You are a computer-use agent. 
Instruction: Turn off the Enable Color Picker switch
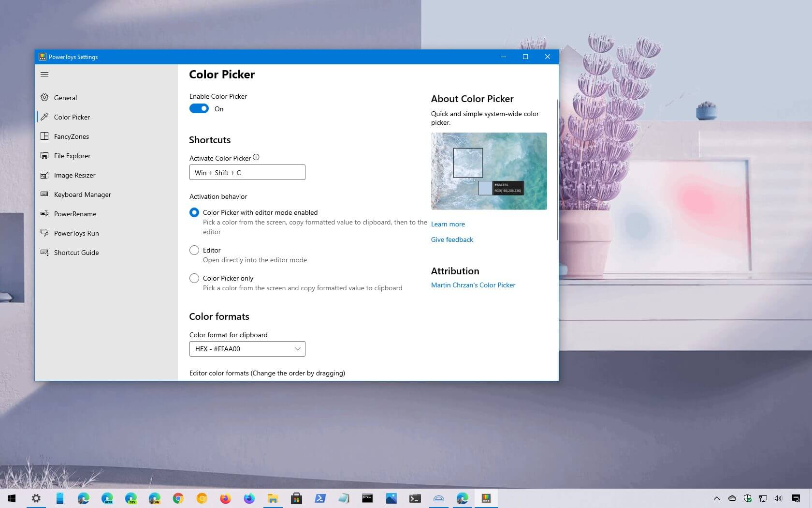click(199, 108)
